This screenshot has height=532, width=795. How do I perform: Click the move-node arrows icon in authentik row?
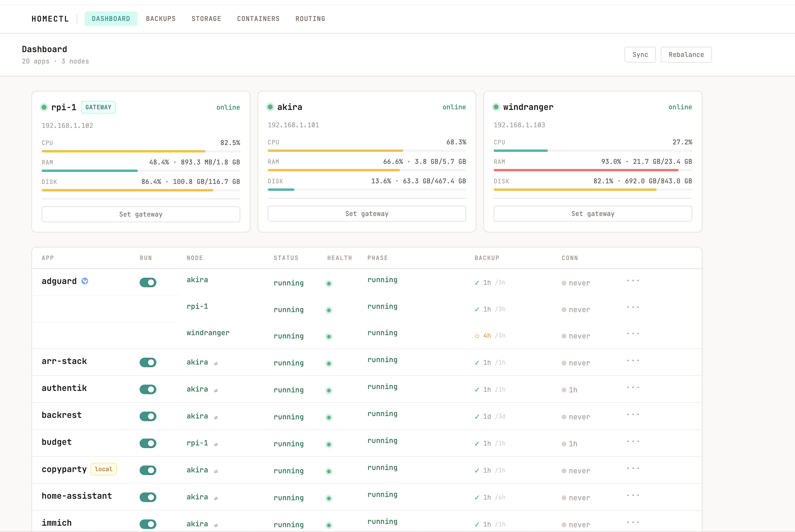coord(216,391)
